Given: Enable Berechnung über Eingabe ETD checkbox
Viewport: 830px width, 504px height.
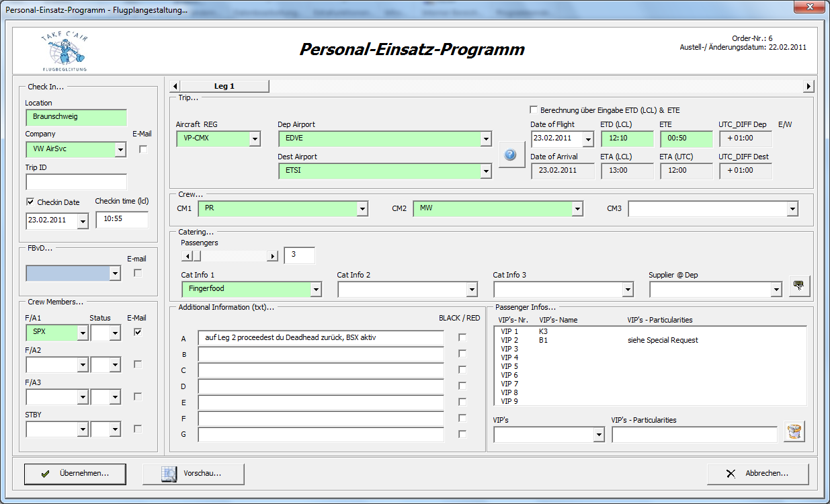Looking at the screenshot, I should coord(534,110).
